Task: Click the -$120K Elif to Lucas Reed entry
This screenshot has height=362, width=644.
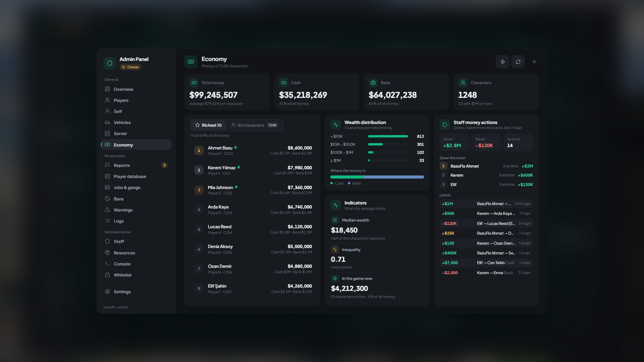Action: pos(486,224)
